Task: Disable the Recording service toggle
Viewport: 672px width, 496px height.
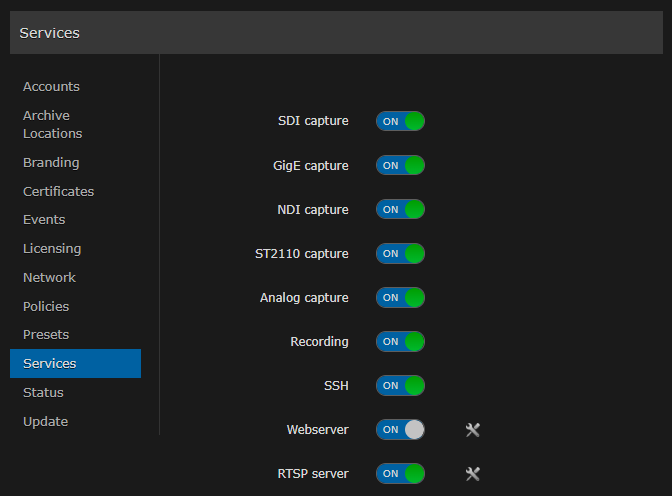Action: tap(400, 341)
